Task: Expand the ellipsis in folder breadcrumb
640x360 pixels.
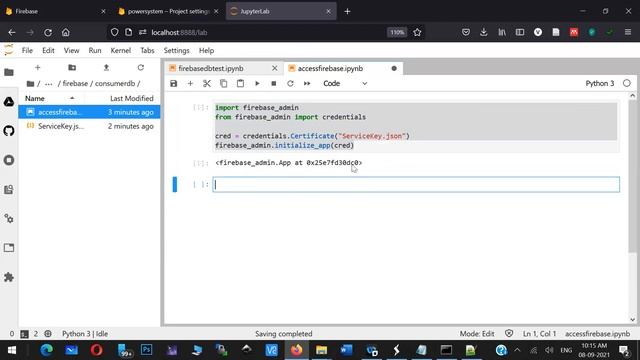Action: (49, 83)
